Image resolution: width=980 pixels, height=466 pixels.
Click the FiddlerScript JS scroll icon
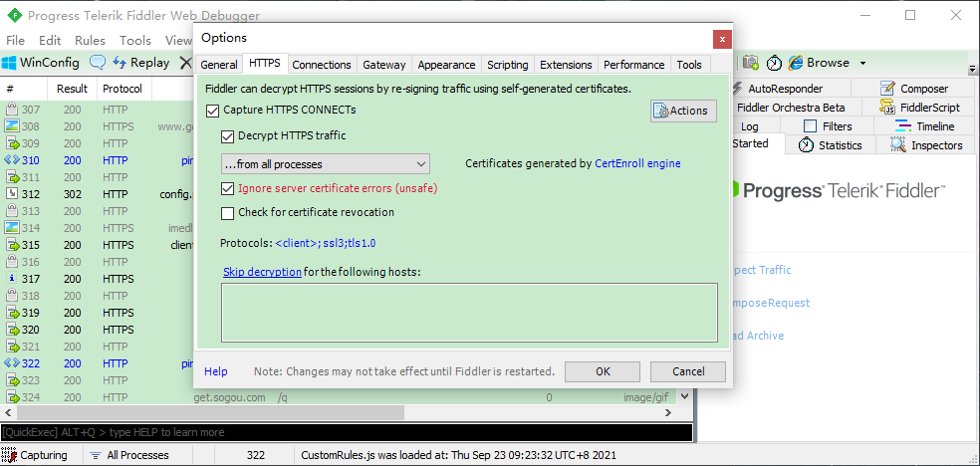point(886,107)
